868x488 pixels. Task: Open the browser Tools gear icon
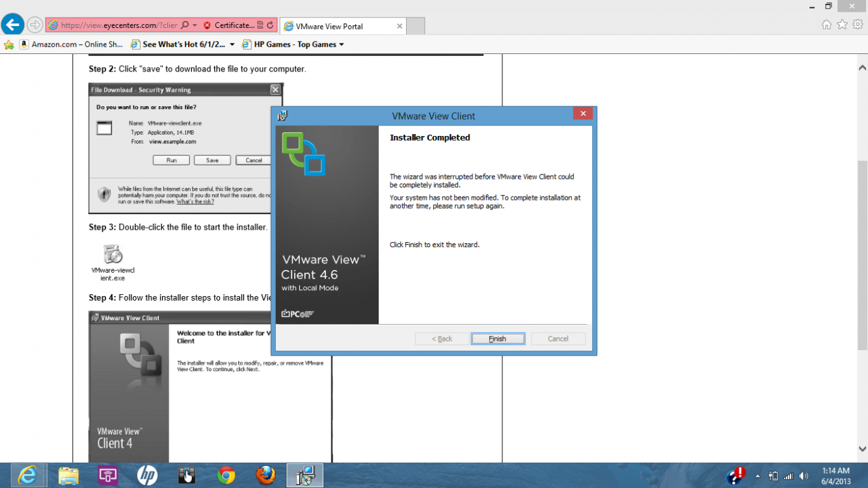tap(858, 25)
